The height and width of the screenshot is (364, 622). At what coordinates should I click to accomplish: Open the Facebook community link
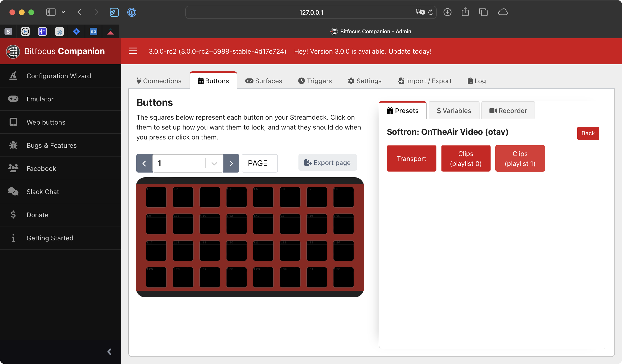click(x=61, y=169)
